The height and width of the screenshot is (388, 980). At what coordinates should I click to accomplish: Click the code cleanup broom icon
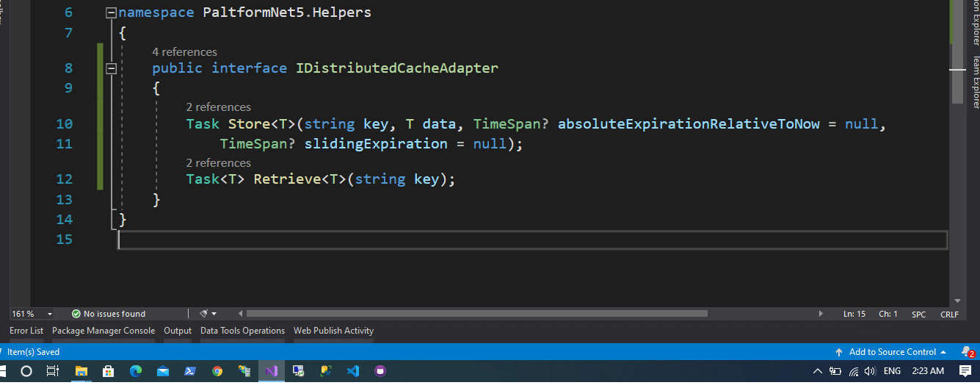203,314
